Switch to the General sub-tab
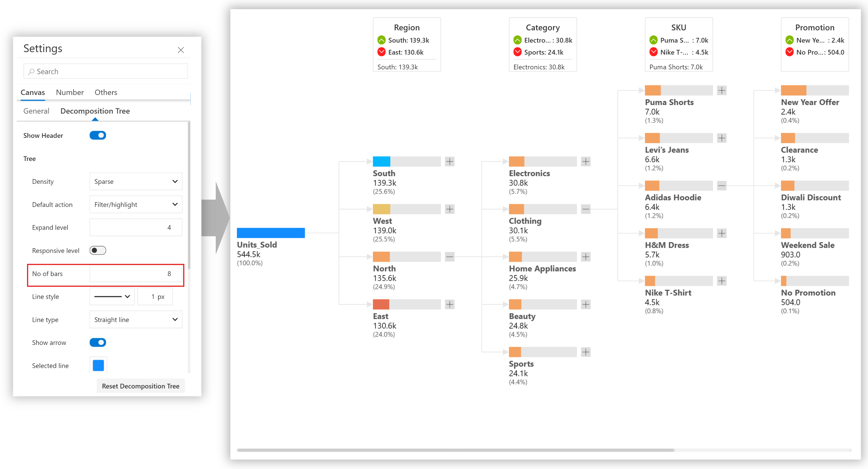 point(36,111)
